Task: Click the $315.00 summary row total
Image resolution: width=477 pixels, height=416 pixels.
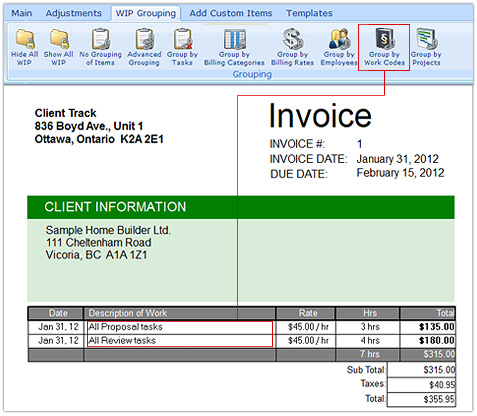Action: click(428, 355)
